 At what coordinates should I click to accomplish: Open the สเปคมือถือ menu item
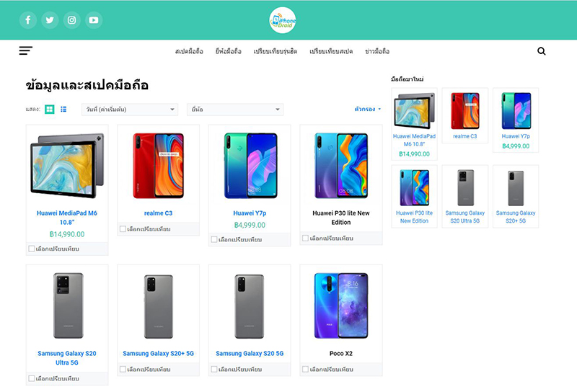pyautogui.click(x=189, y=51)
